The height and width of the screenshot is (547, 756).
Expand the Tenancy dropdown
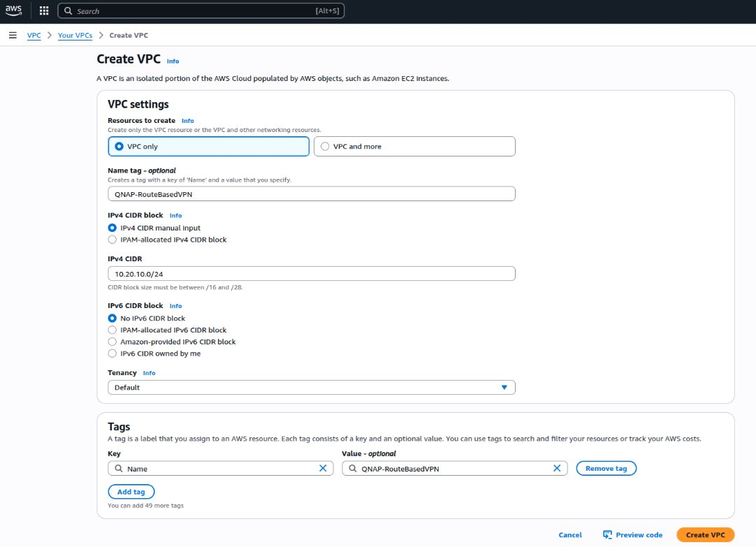coord(311,387)
